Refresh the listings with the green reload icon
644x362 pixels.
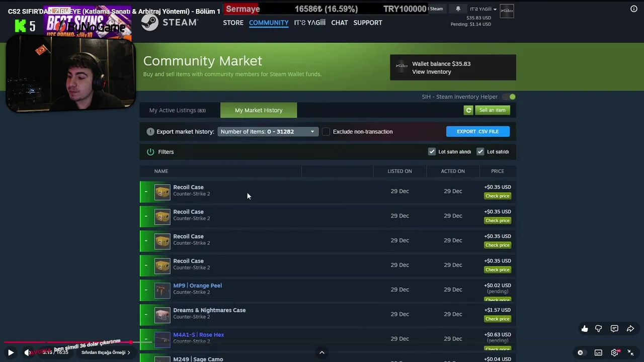[468, 110]
